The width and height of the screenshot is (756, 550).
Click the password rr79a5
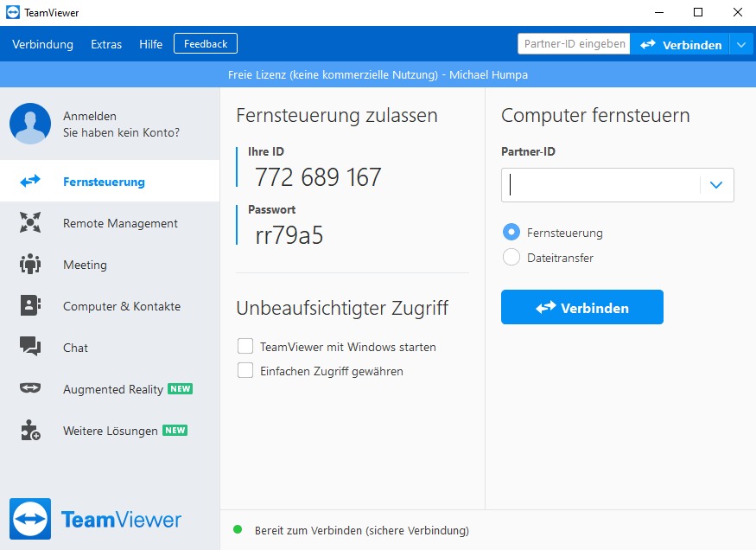tap(289, 235)
